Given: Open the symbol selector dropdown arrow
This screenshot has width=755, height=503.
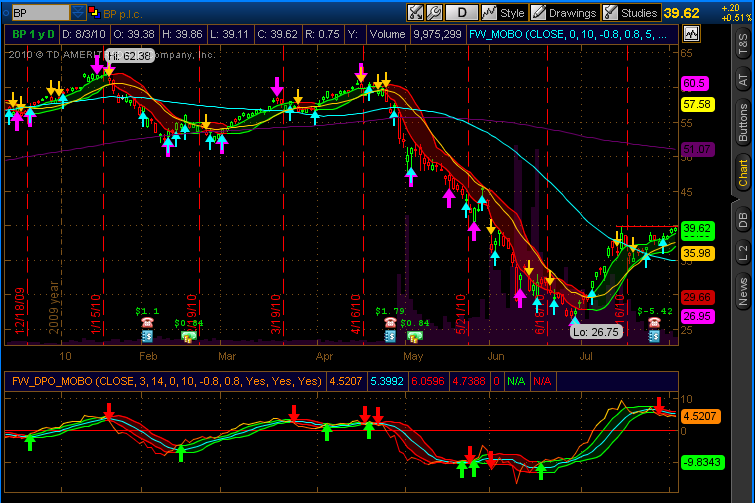Looking at the screenshot, I should [x=78, y=13].
